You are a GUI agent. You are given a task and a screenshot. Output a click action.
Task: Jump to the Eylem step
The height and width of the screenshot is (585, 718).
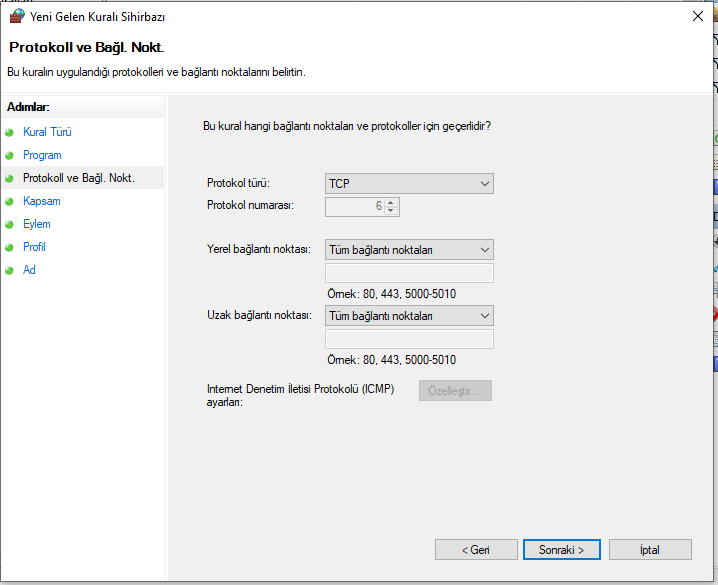(37, 224)
